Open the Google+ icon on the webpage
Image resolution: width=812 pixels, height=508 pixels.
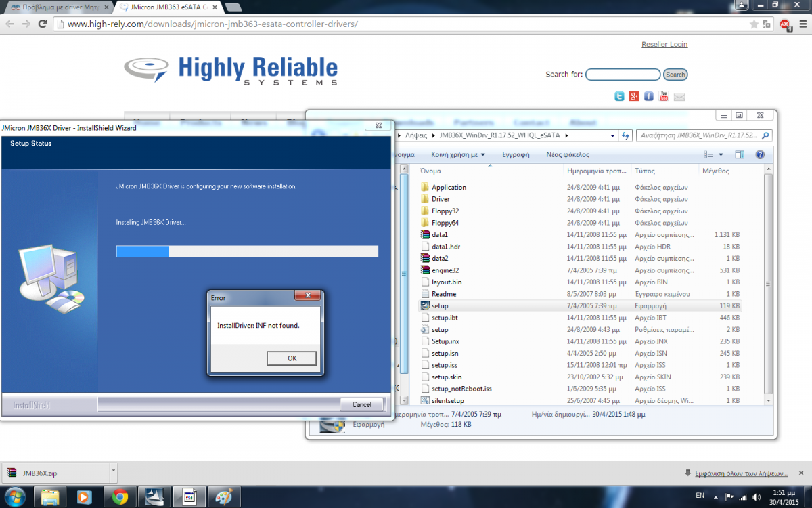634,97
